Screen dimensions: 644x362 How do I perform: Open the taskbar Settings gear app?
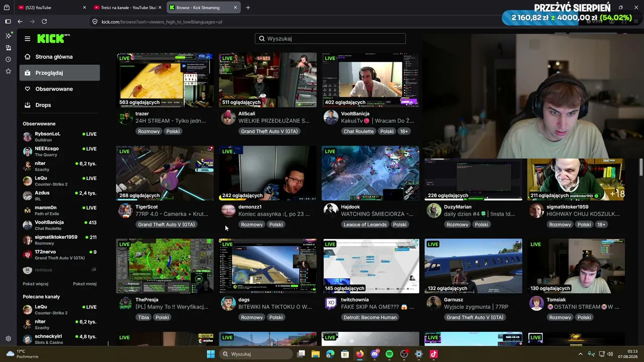point(419,354)
